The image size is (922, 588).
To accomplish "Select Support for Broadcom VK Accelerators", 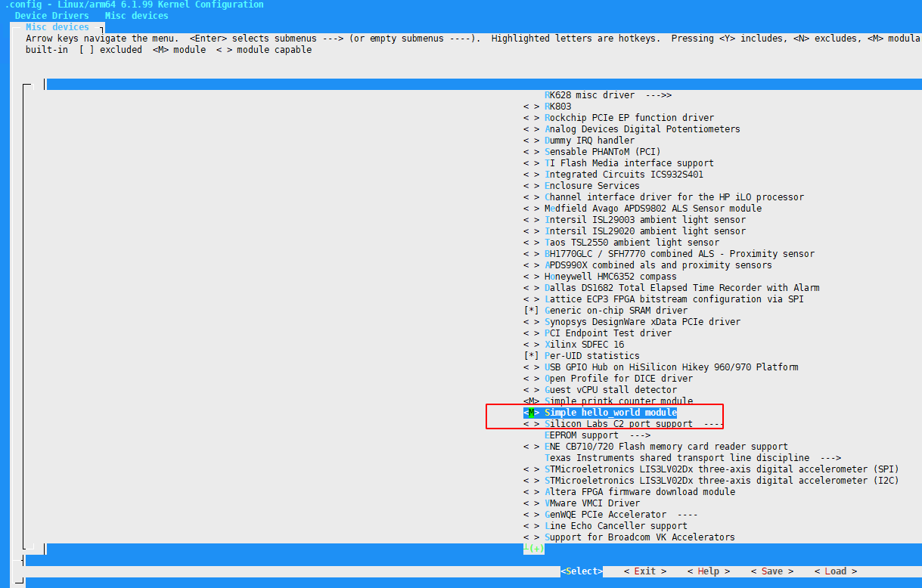I will 640,537.
